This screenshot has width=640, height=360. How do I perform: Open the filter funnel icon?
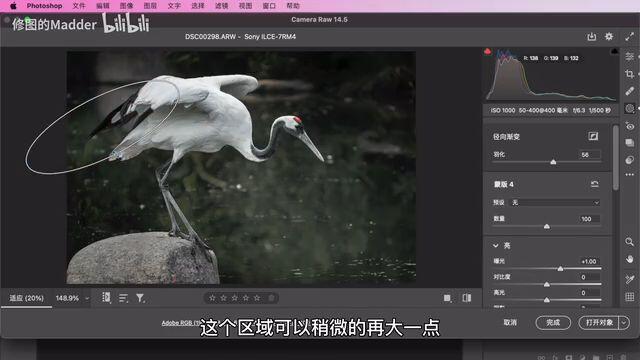click(x=140, y=298)
